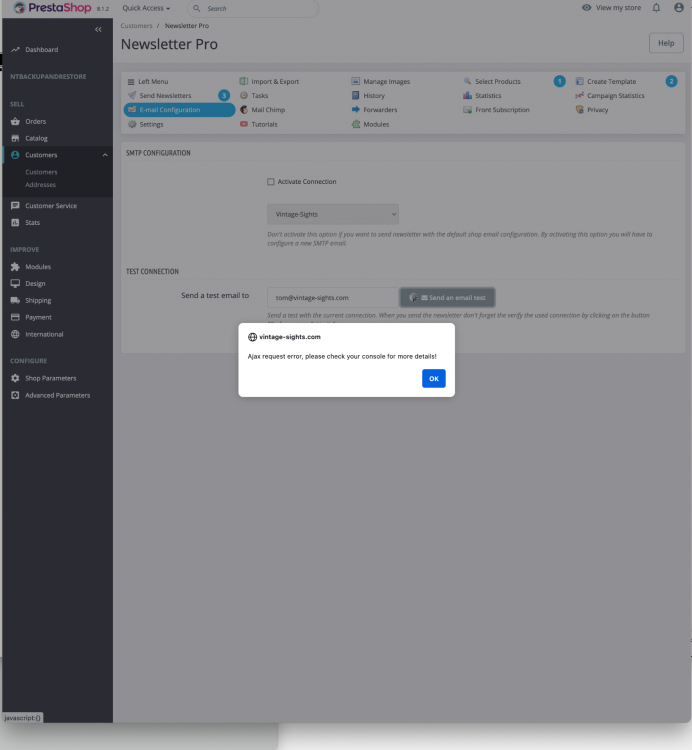Screen dimensions: 692x750
Task: Click the Shop Parameters gear icon
Action: 15,378
